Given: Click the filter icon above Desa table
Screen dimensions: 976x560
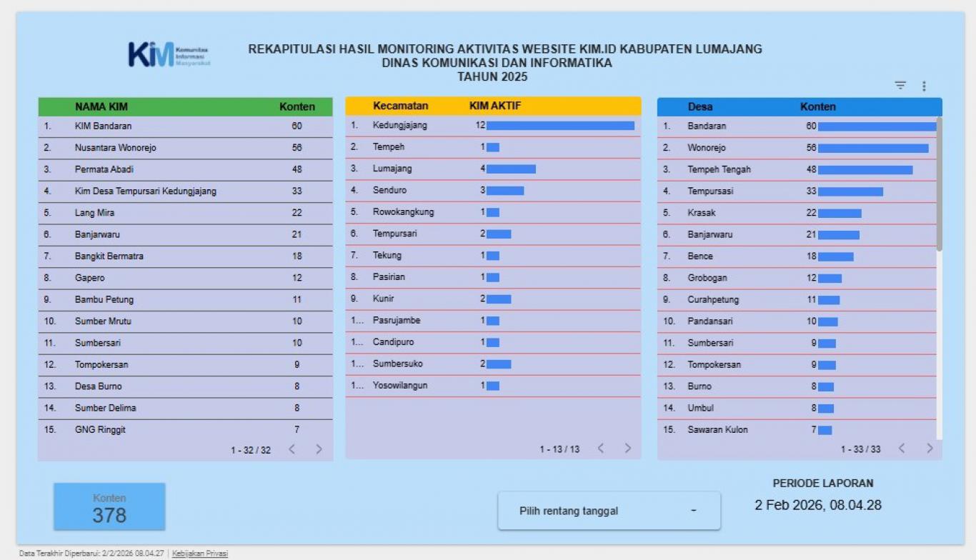Looking at the screenshot, I should [x=900, y=86].
